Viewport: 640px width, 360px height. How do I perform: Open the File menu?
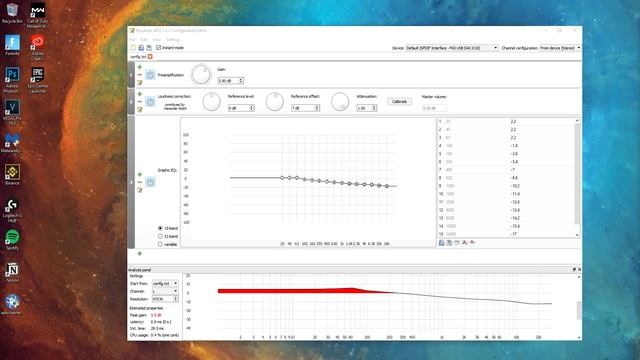tap(132, 40)
